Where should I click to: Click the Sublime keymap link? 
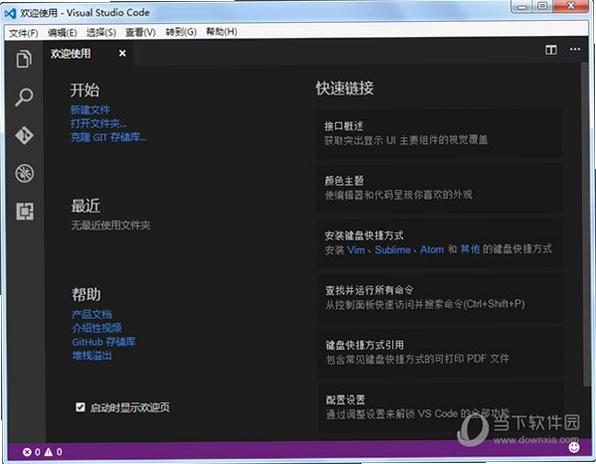[x=393, y=250]
